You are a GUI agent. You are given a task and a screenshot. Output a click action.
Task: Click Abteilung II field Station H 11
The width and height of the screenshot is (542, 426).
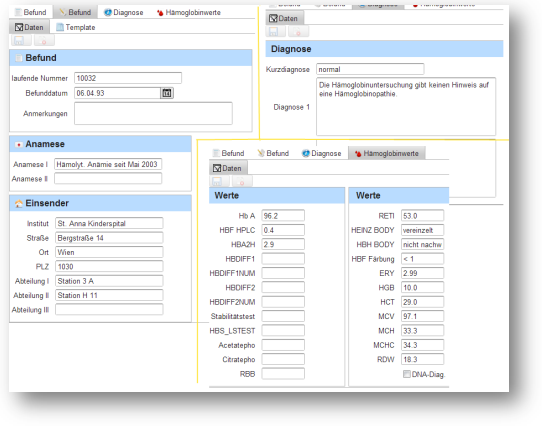click(x=109, y=295)
